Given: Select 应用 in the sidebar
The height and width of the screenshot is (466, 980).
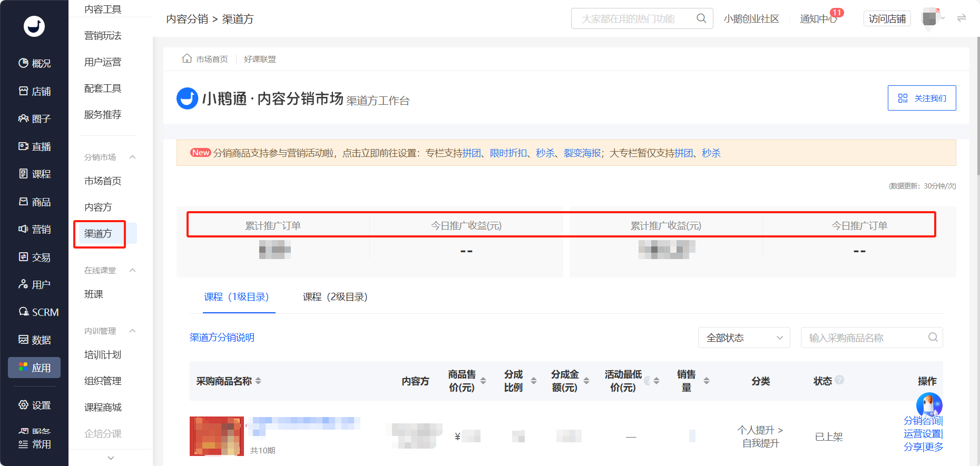Looking at the screenshot, I should (x=34, y=368).
